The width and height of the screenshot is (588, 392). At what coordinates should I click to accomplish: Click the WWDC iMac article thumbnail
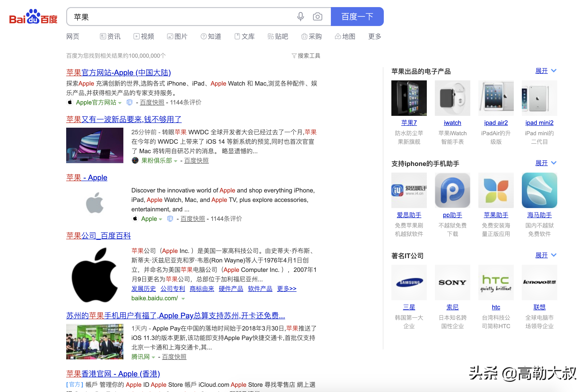[x=95, y=145]
